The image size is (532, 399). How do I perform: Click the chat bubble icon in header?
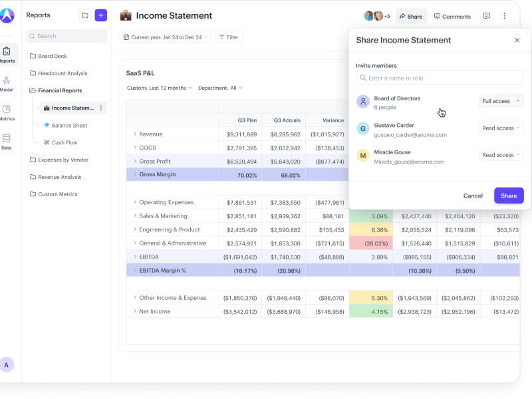coord(486,16)
